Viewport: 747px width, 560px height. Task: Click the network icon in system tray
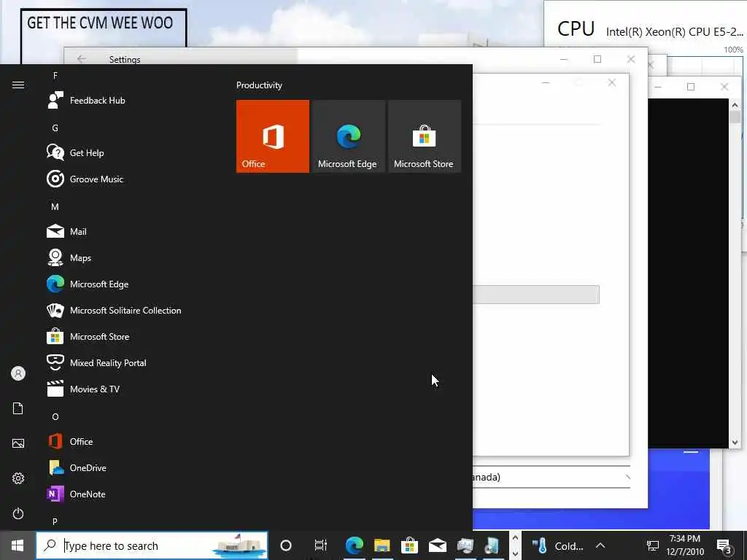tap(652, 545)
